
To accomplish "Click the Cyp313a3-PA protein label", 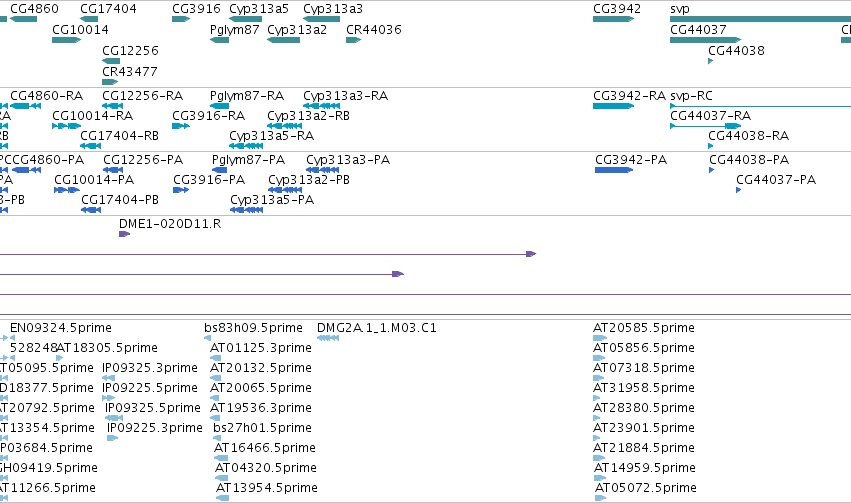I will click(348, 160).
